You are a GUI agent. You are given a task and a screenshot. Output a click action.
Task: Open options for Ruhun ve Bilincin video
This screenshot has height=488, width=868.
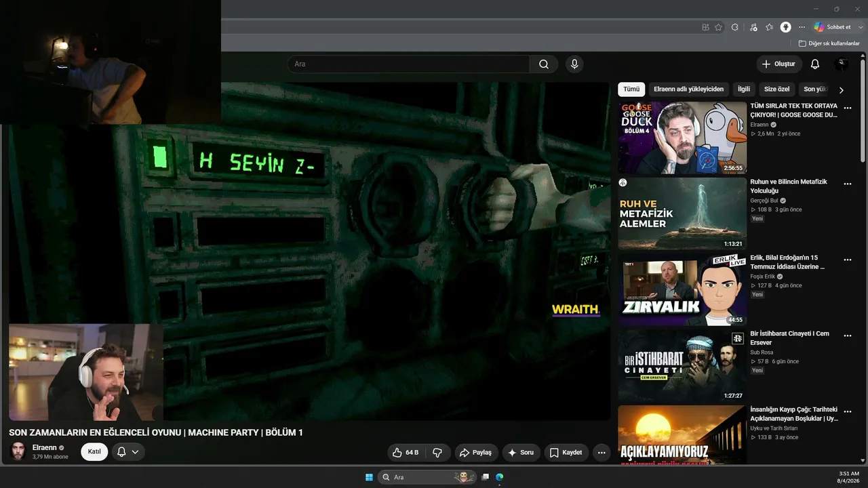[x=847, y=184]
